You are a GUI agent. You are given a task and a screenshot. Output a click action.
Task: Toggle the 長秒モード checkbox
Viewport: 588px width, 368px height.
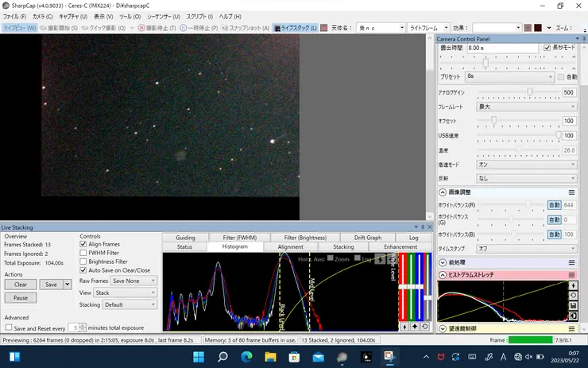(x=547, y=48)
